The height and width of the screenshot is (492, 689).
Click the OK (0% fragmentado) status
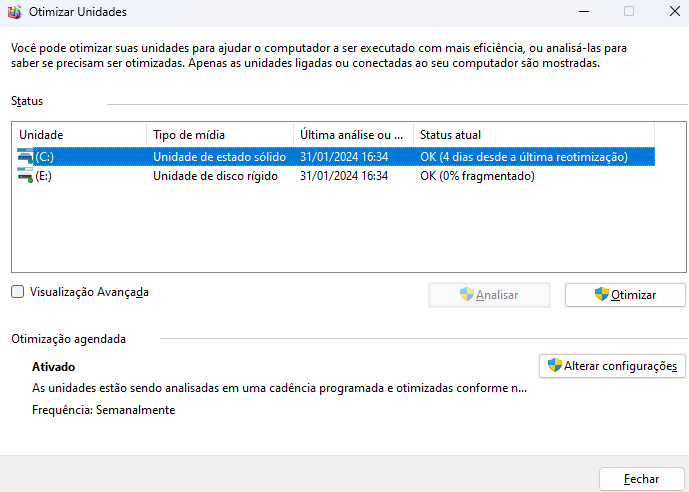477,176
